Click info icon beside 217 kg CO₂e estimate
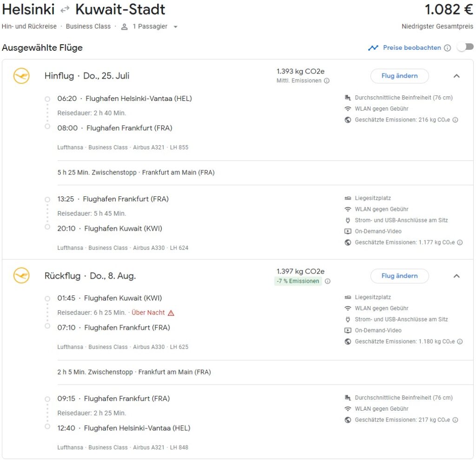The image size is (476, 460). tap(456, 420)
